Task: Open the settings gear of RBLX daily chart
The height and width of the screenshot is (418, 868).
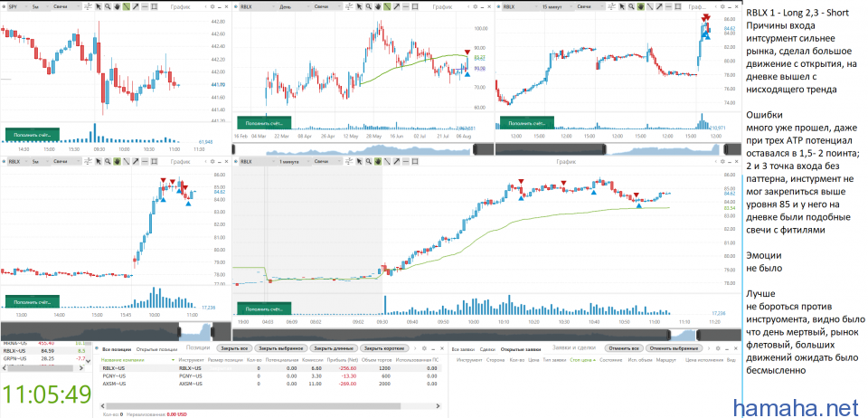Action: pyautogui.click(x=475, y=6)
